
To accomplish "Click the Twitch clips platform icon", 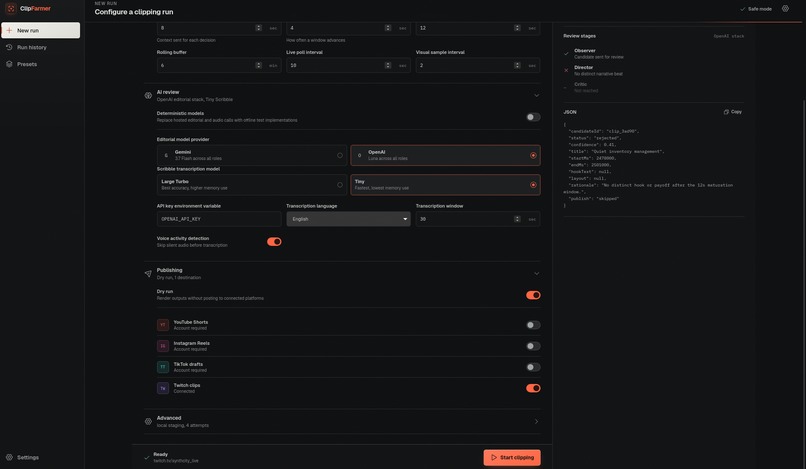I will pyautogui.click(x=163, y=388).
